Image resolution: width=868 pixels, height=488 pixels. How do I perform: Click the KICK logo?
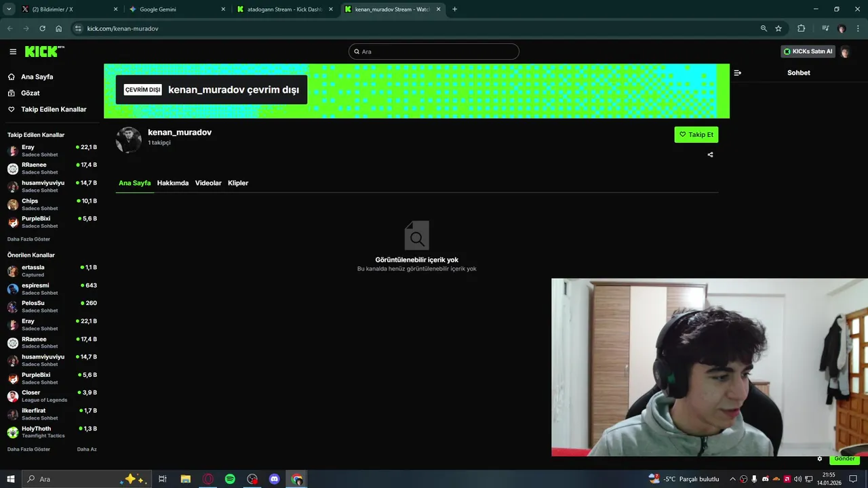click(x=44, y=52)
